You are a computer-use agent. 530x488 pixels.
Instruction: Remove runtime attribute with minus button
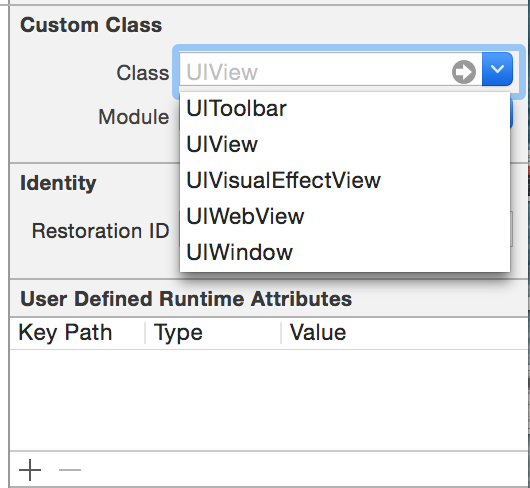pos(70,470)
